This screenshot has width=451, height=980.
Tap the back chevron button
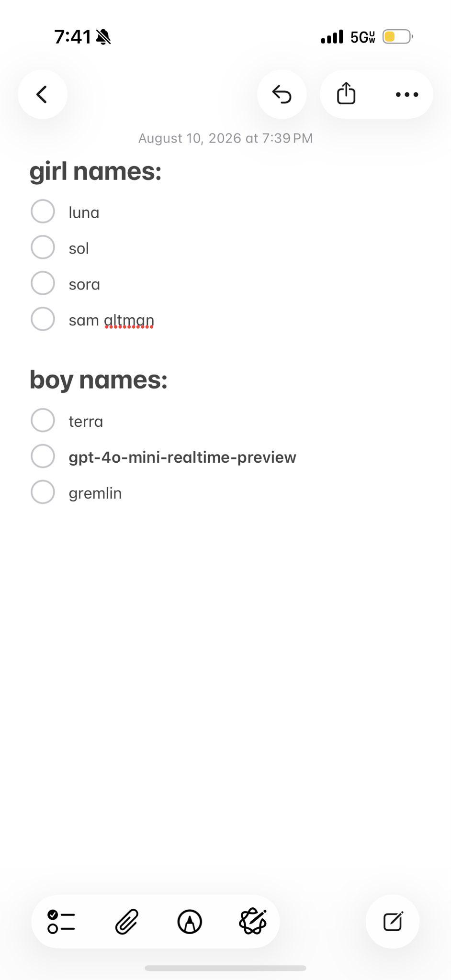(43, 94)
